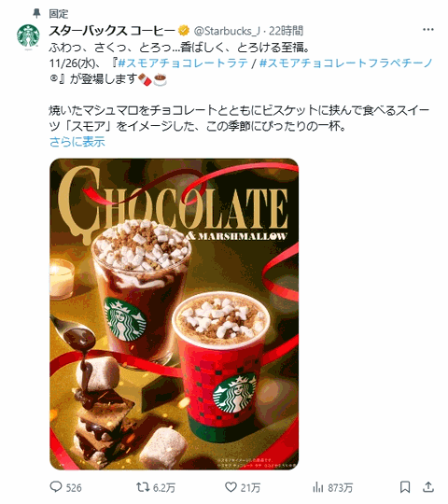View post analytics bar chart icon
Viewport: 448px width, 504px height.
point(317,487)
